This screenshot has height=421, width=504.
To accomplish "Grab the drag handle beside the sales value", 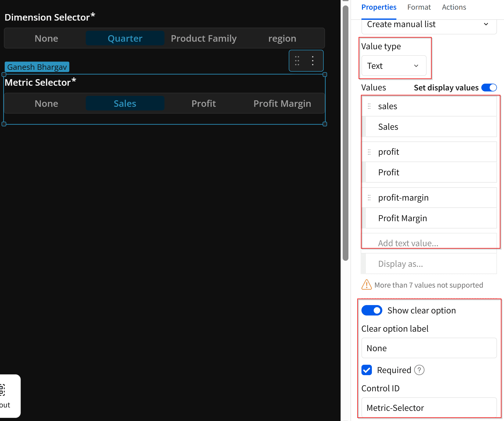I will tap(369, 106).
